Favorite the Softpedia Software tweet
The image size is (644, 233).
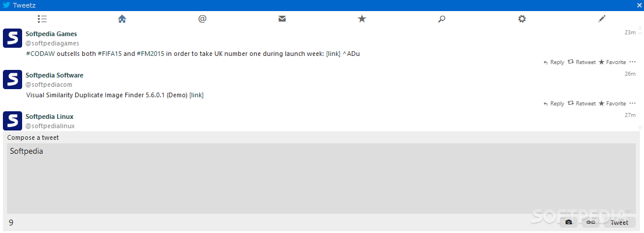[612, 104]
